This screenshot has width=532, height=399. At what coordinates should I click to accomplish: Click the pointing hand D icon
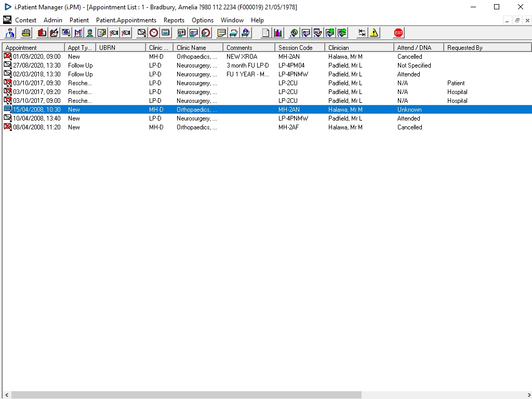[x=114, y=33]
